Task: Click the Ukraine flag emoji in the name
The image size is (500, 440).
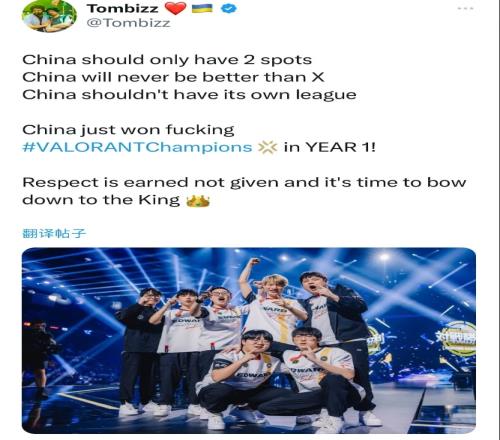Action: (202, 8)
